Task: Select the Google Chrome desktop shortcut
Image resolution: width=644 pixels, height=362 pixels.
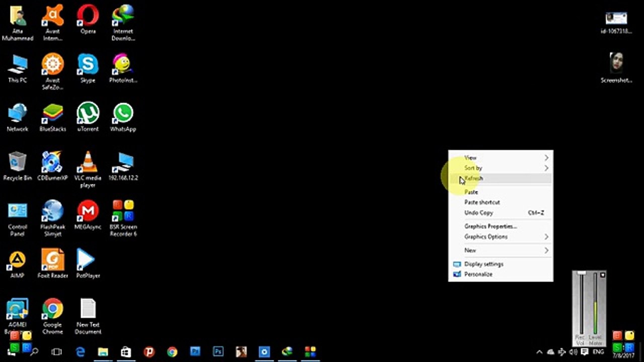Action: [x=53, y=316]
